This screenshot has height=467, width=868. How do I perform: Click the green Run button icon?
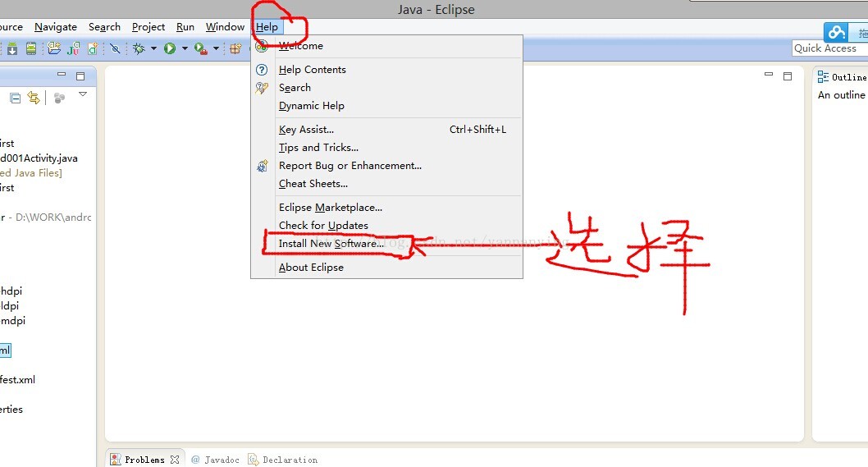pos(170,48)
